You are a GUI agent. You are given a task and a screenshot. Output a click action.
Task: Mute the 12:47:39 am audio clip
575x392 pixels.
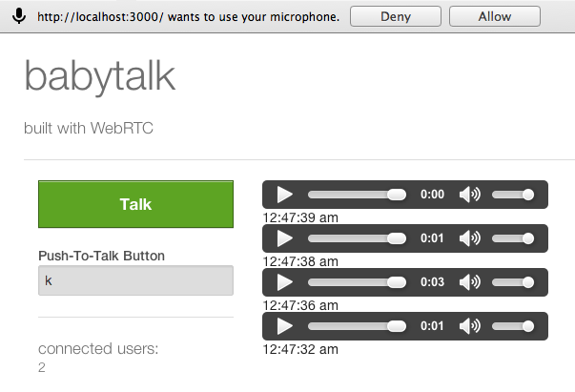point(469,195)
